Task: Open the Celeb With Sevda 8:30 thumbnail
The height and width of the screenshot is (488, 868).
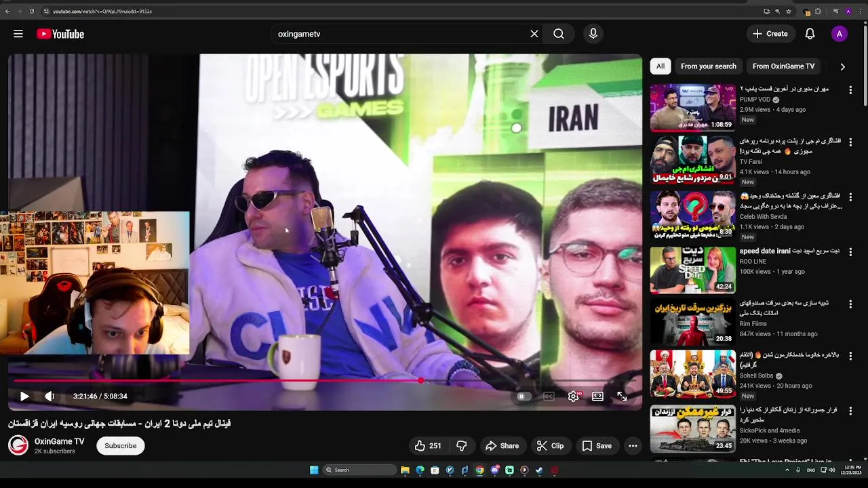Action: 692,215
